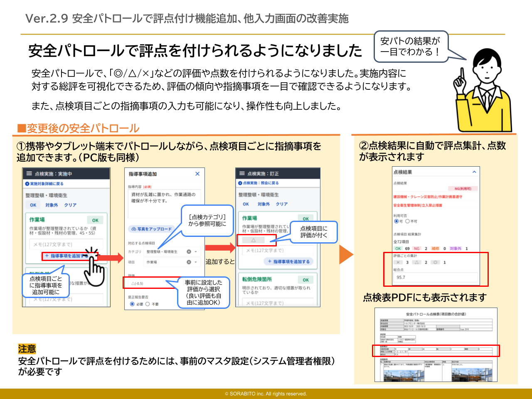Clear the 項目 作業場 field with its x icon

pos(189,262)
